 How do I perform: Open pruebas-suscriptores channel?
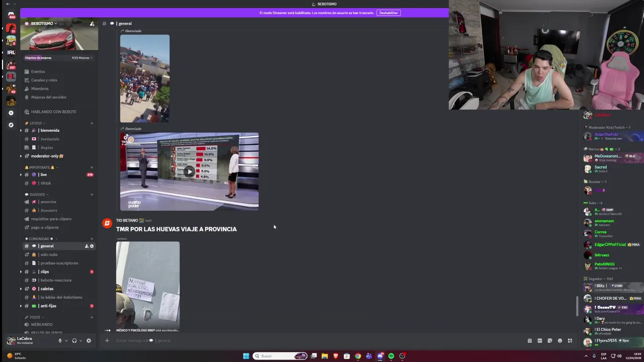59,263
